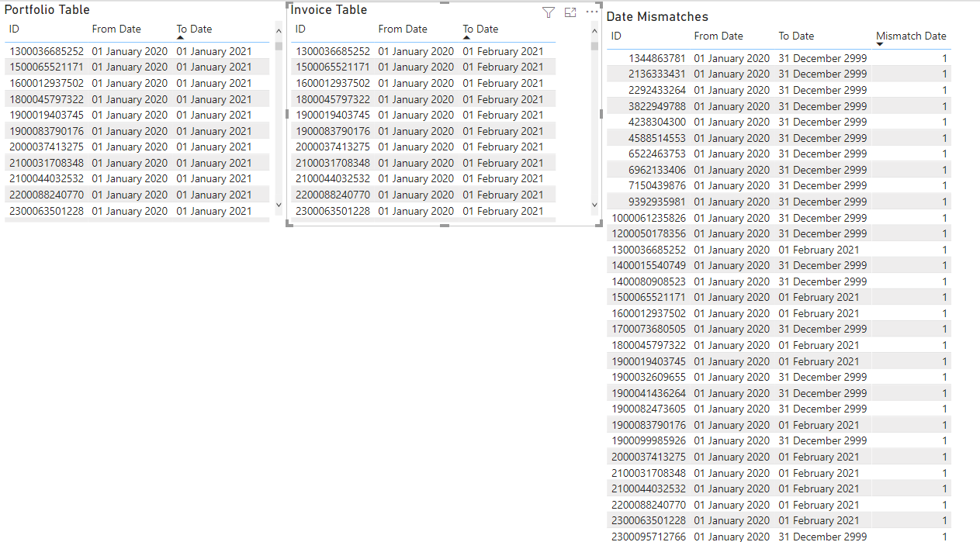
Task: Click ID 6962133406 in Date Mismatches
Action: tap(657, 170)
